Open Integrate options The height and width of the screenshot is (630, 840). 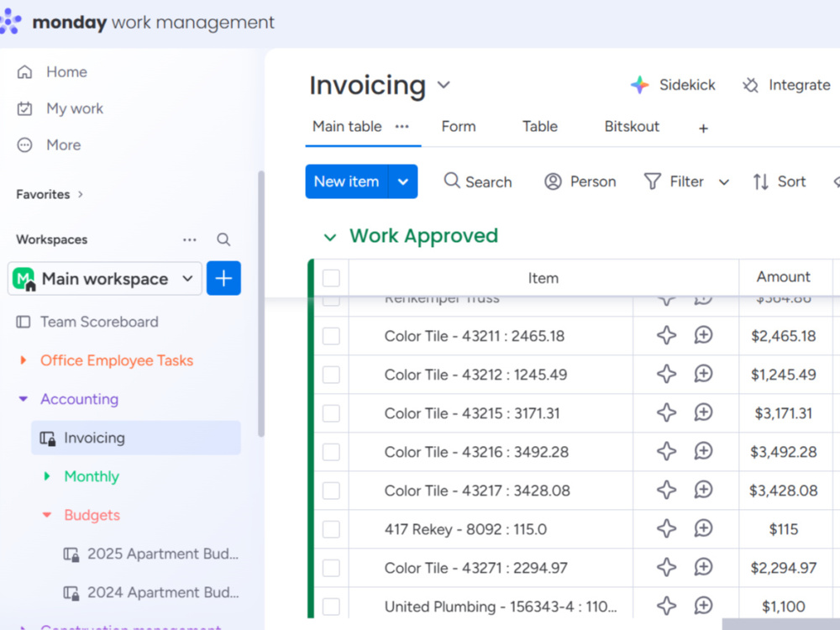786,85
